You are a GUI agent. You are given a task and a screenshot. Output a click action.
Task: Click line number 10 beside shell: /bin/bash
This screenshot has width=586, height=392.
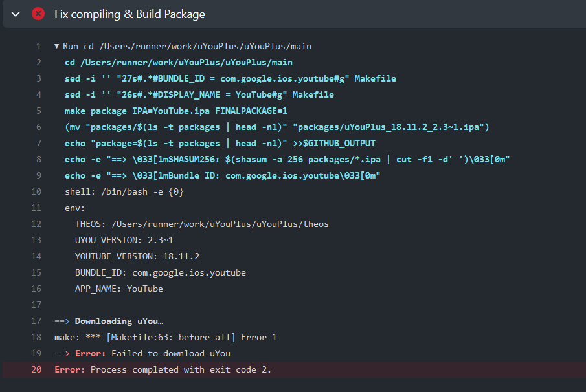[x=36, y=191]
